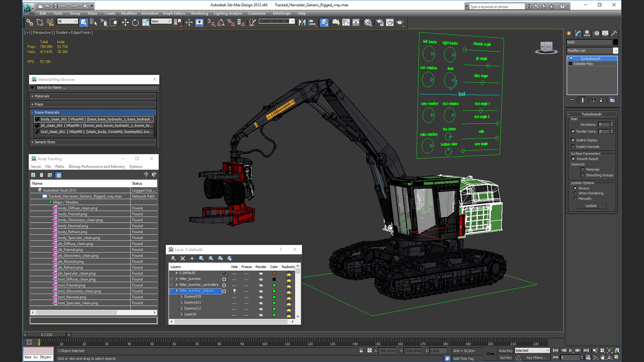Image resolution: width=644 pixels, height=362 pixels.
Task: Toggle Percent Snap tool
Action: pyautogui.click(x=231, y=22)
